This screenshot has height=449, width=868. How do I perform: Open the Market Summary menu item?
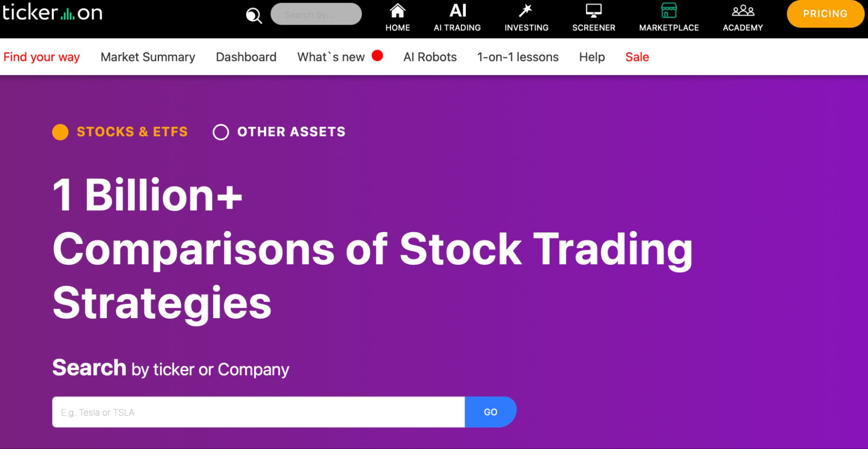click(148, 57)
